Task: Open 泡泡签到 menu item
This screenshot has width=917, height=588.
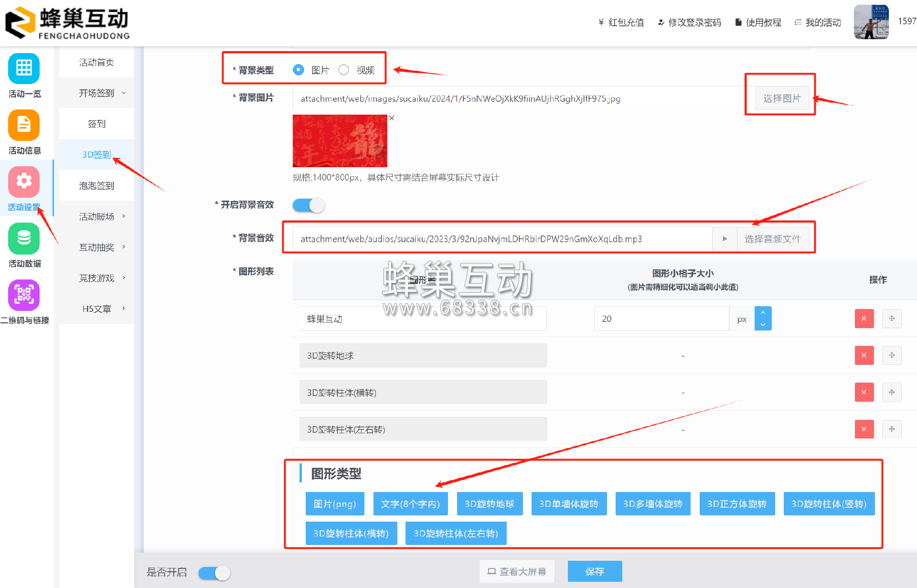Action: [x=96, y=186]
